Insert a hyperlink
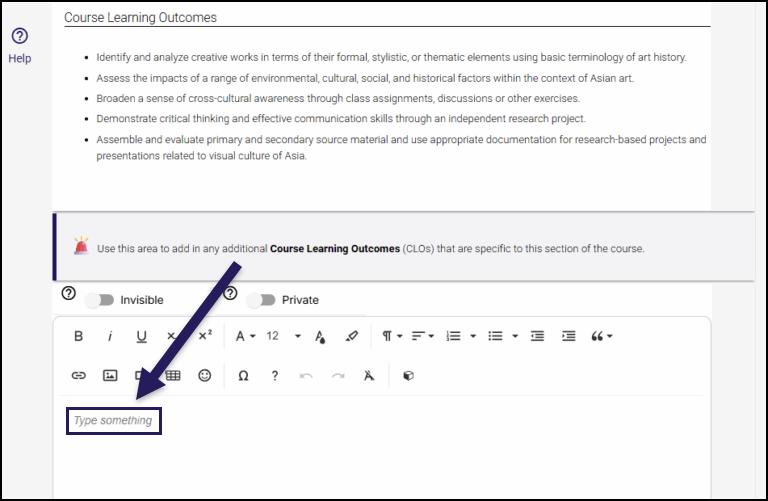This screenshot has height=501, width=768. pos(78,376)
